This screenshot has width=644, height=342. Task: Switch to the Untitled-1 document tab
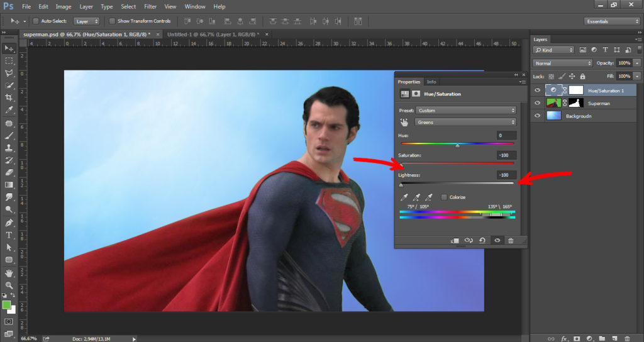[x=213, y=35]
